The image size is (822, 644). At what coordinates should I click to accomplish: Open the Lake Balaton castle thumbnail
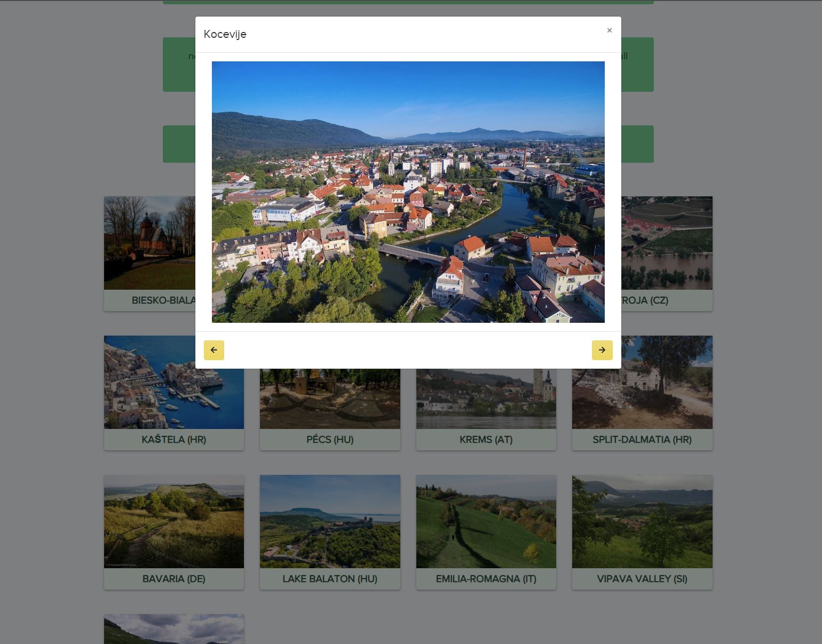[x=330, y=521]
